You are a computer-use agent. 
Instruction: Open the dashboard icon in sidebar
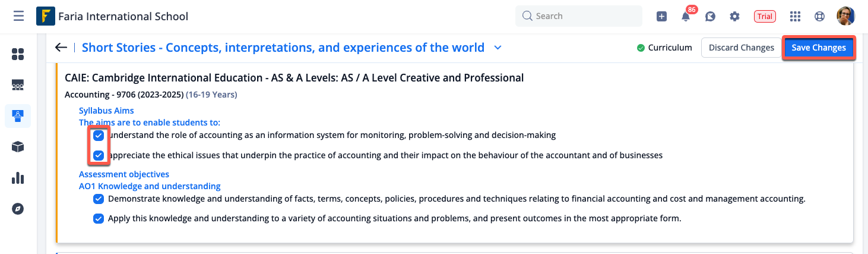(x=18, y=55)
